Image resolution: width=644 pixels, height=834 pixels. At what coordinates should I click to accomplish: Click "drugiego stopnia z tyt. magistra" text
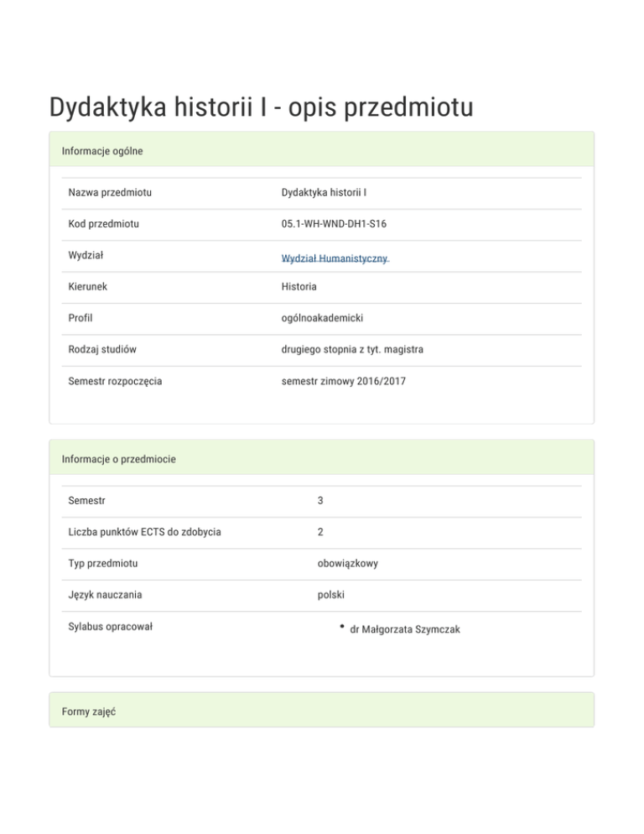[x=352, y=349]
